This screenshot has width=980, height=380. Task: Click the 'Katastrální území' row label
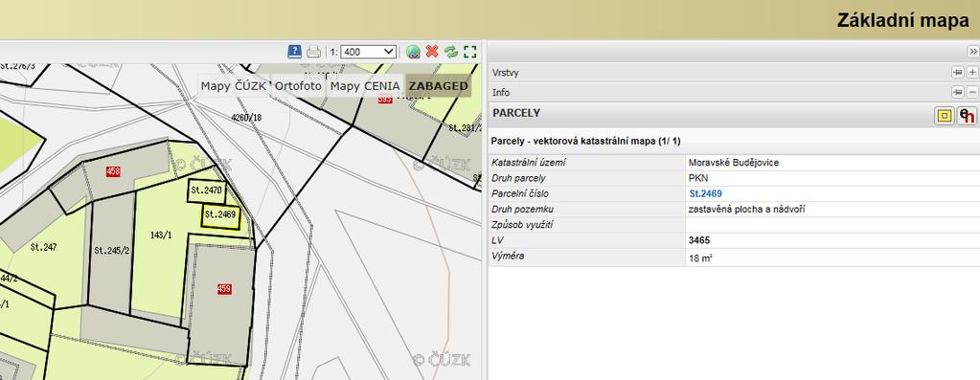click(x=529, y=163)
